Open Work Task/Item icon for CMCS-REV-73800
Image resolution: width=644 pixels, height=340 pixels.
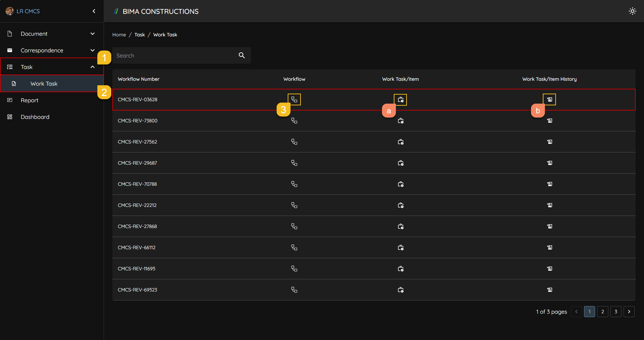400,121
